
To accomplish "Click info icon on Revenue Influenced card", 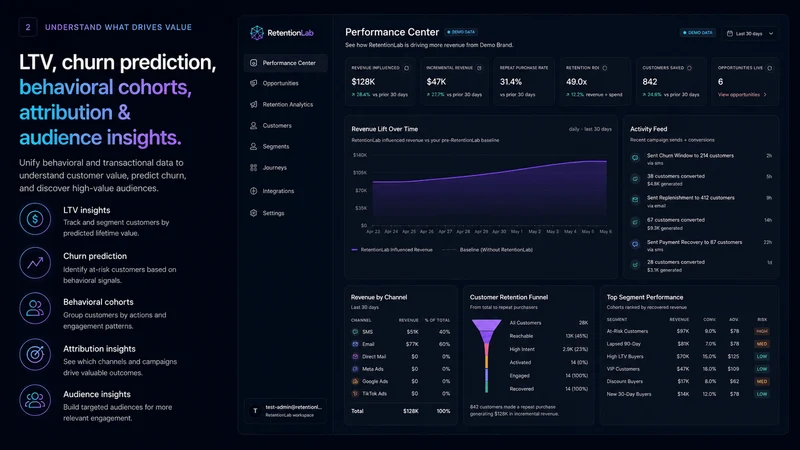I will click(407, 68).
